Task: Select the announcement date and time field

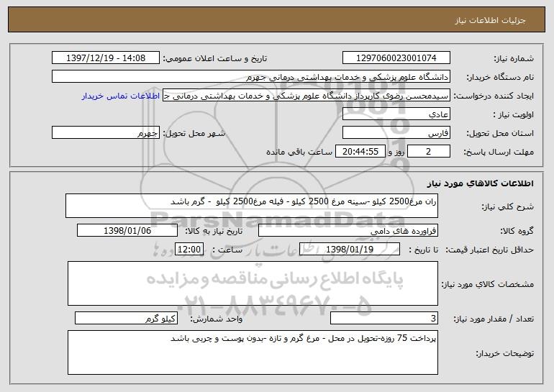Action: [106, 58]
